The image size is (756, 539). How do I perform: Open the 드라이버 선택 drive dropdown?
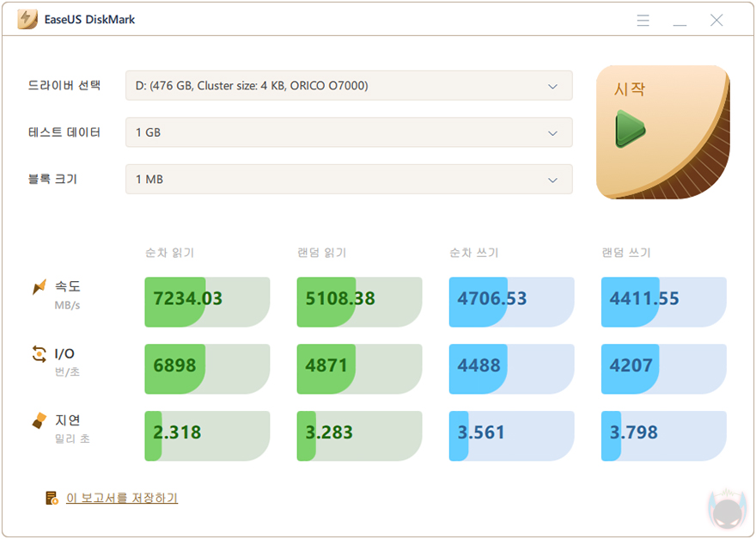coord(349,86)
